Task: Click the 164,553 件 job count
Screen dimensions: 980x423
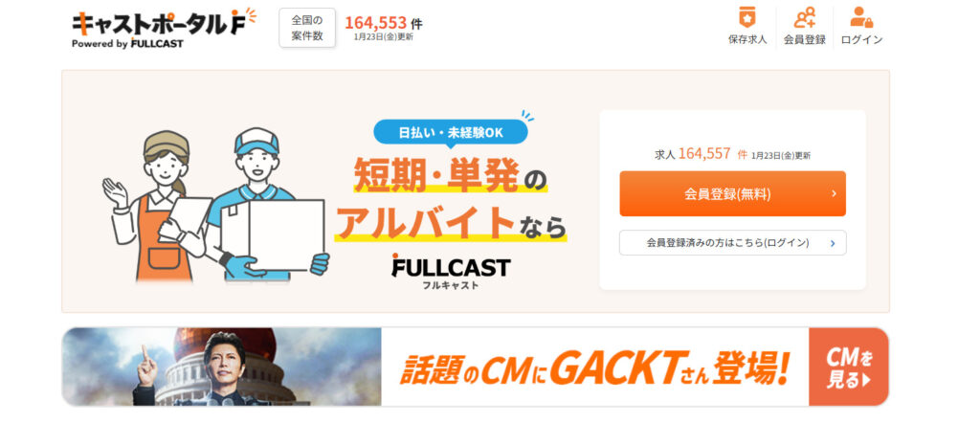Action: 383,23
